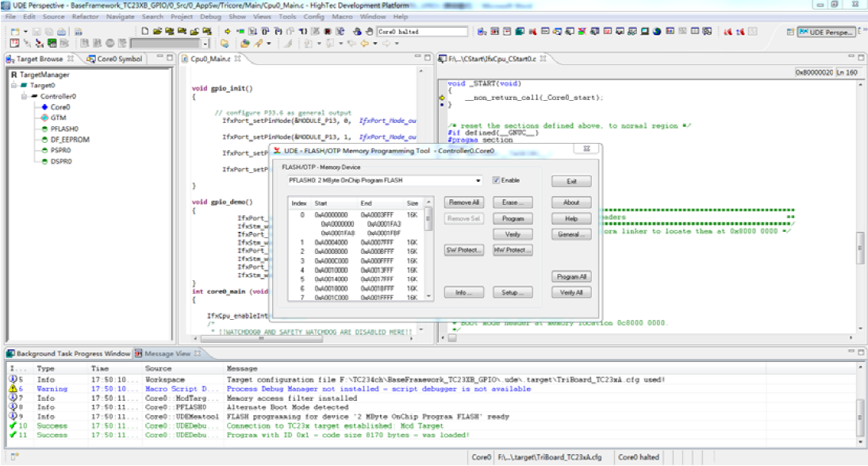
Task: Click the Erase... button
Action: point(512,202)
